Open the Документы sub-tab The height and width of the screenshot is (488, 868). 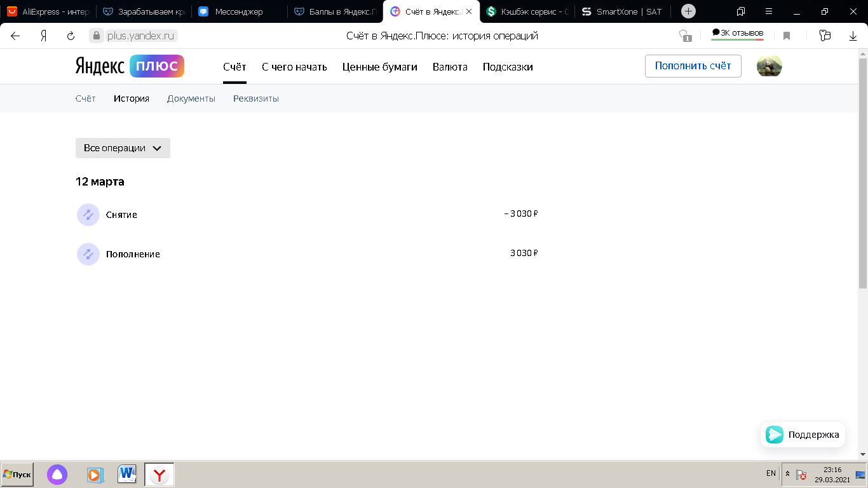pos(191,98)
